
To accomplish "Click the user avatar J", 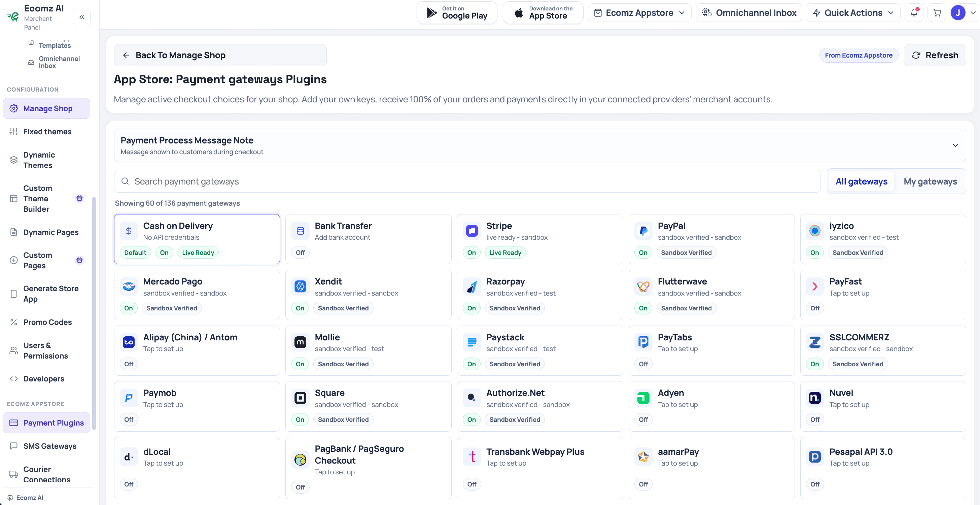I will point(957,13).
